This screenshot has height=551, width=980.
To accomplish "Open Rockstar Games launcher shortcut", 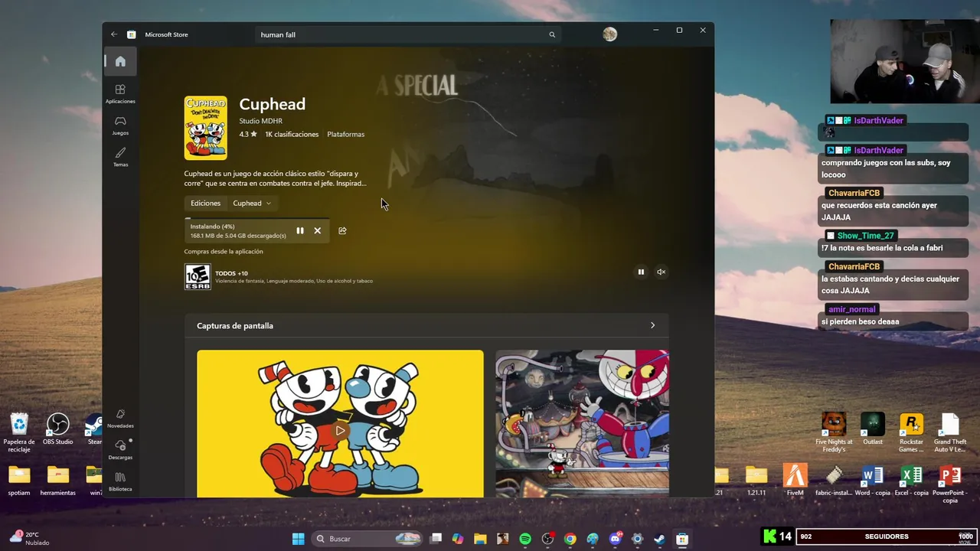I will [911, 432].
